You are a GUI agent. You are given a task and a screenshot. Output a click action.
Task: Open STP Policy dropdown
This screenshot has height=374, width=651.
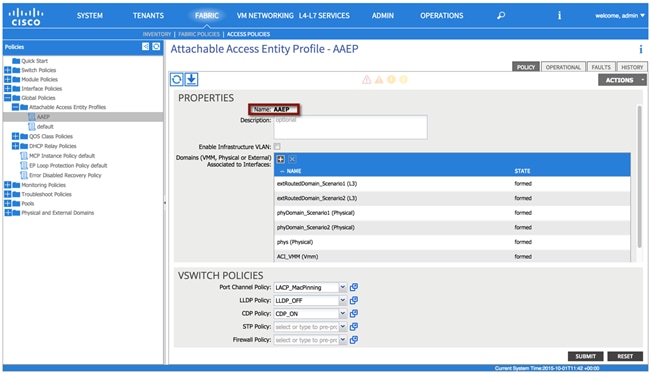coord(343,327)
